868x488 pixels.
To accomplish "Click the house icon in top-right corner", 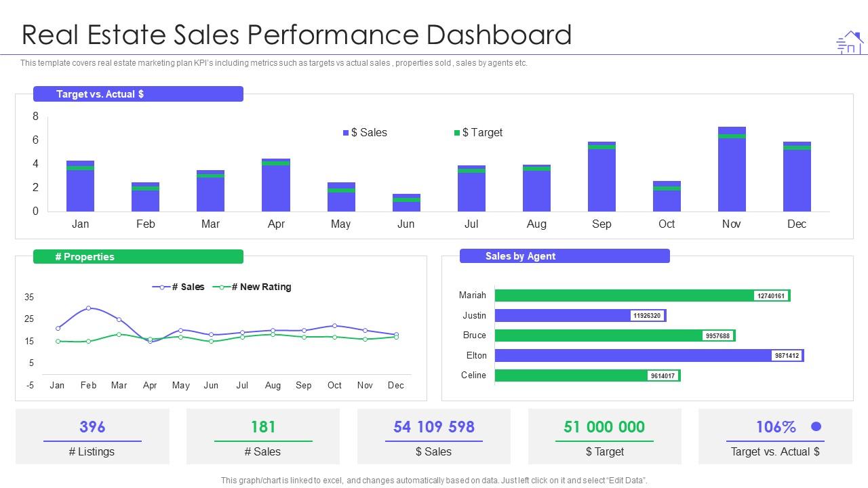I will point(850,42).
